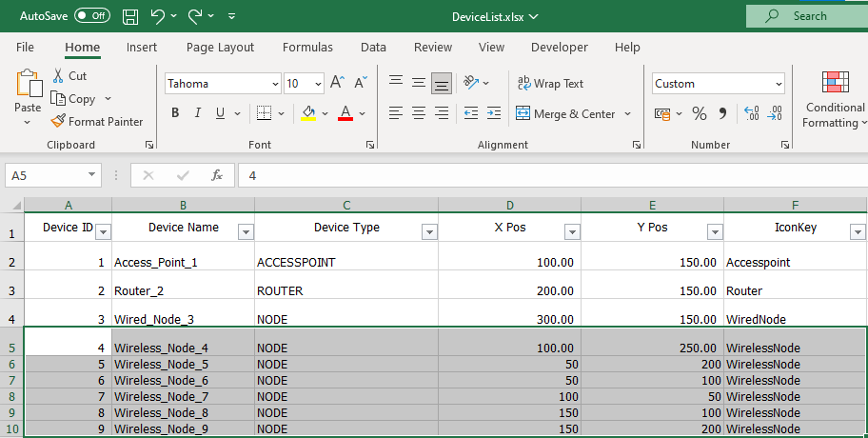Click the Search box
This screenshot has height=438, width=868.
click(807, 16)
